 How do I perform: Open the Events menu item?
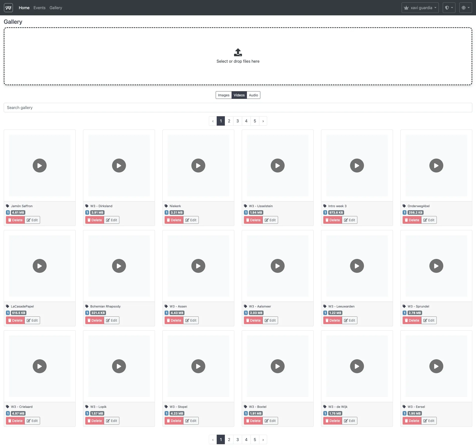click(39, 8)
